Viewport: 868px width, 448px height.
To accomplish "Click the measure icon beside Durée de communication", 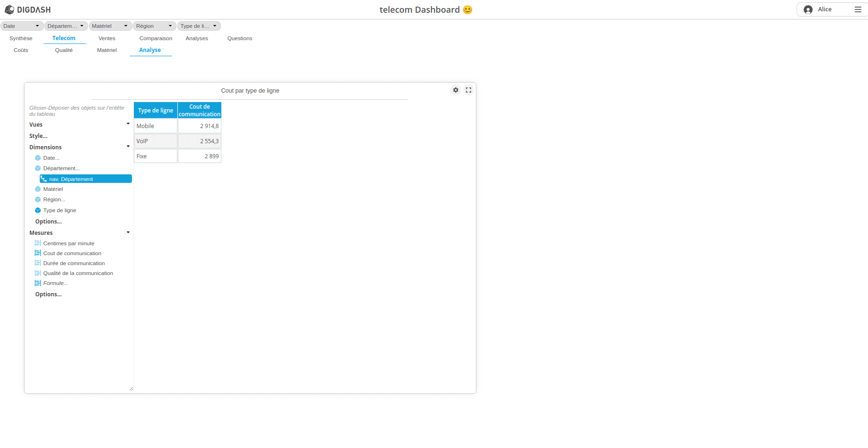I will coord(38,263).
